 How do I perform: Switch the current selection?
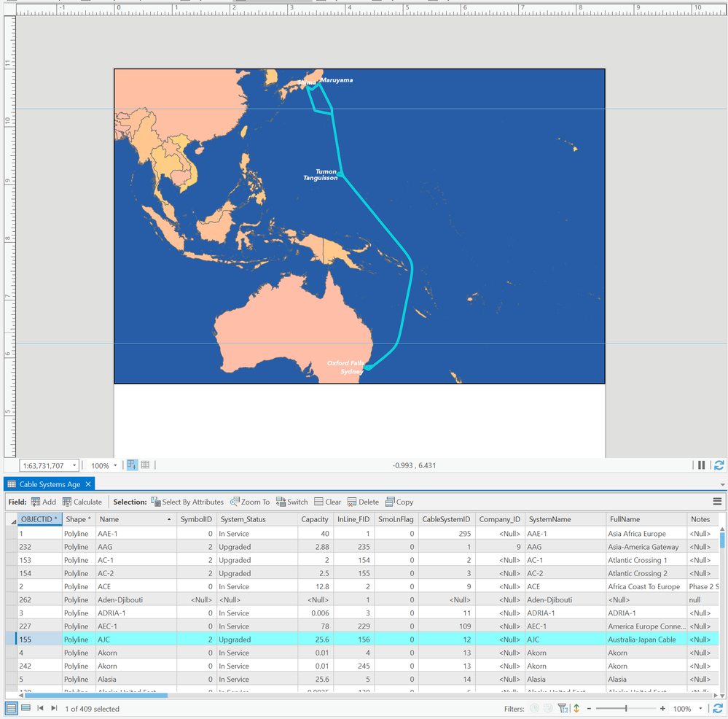pos(291,502)
